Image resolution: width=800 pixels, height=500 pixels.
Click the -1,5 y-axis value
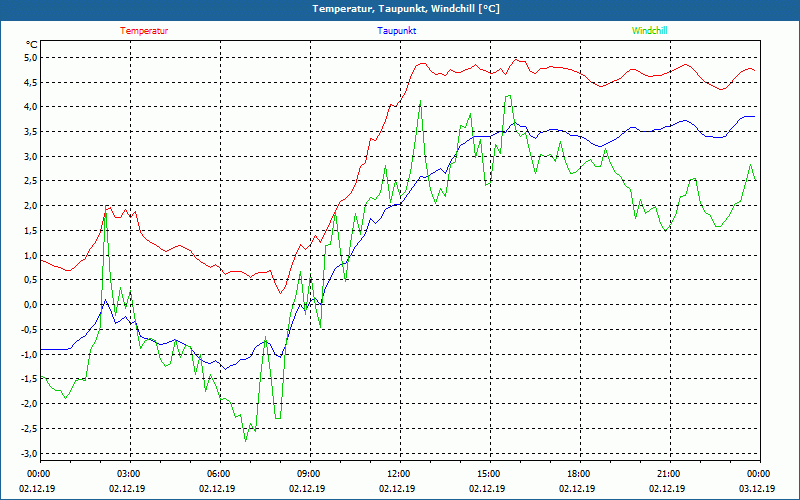pyautogui.click(x=30, y=379)
